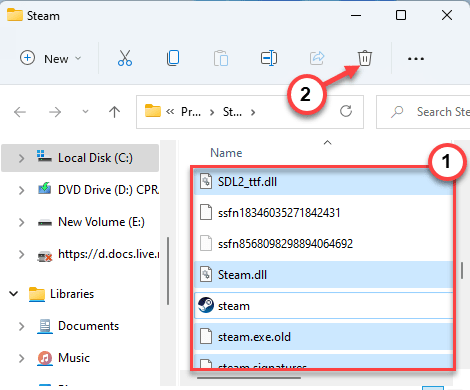This screenshot has width=470, height=390.
Task: Click the Share icon in toolbar
Action: [x=317, y=58]
